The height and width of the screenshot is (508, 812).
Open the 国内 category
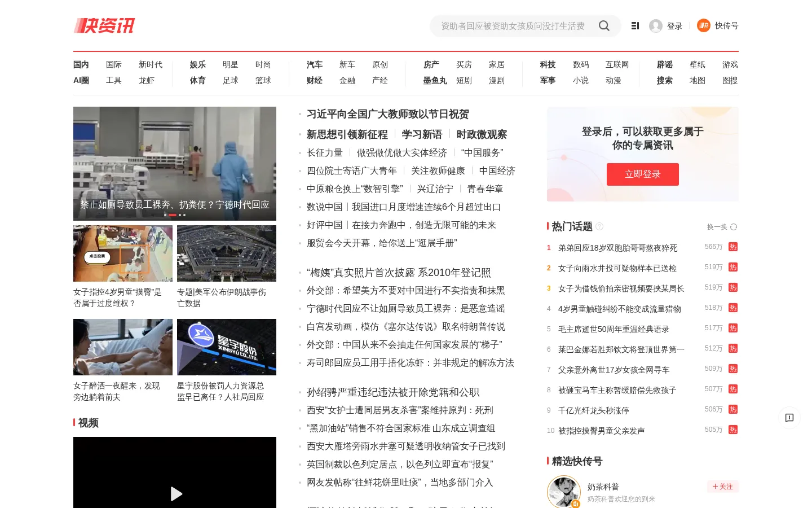[x=81, y=65]
